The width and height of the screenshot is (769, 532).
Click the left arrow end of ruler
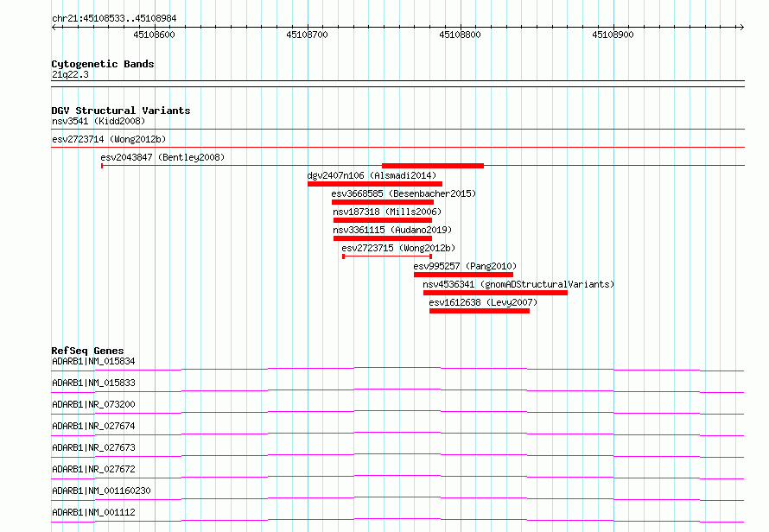click(x=54, y=28)
